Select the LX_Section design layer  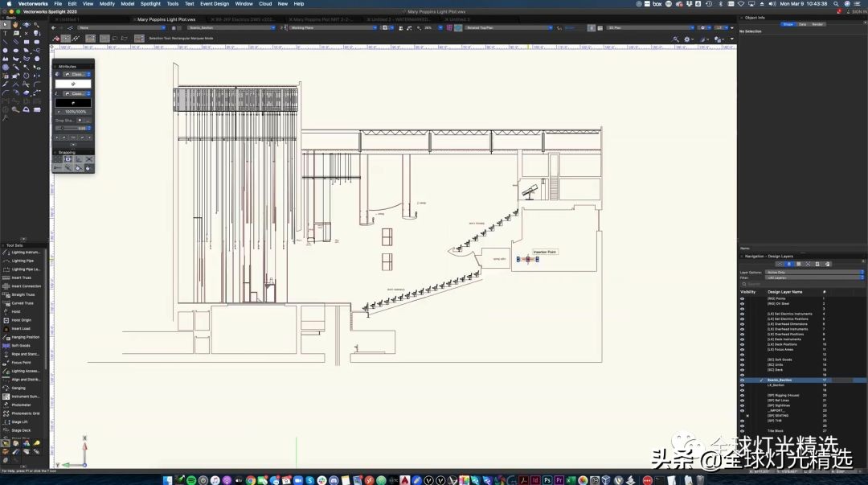point(776,385)
